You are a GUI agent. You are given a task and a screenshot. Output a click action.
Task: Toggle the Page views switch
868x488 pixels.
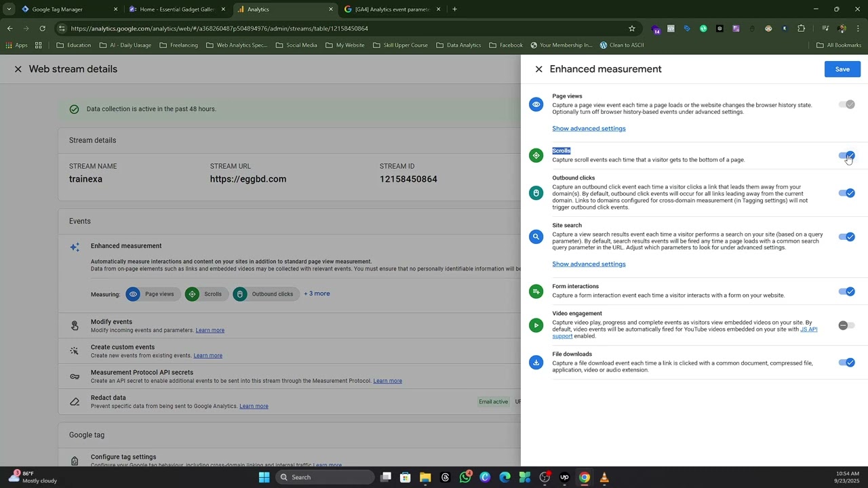coord(846,105)
